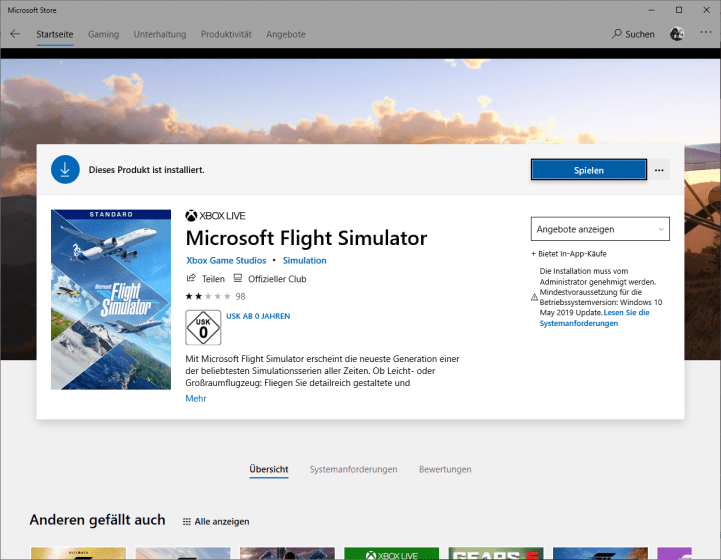
Task: Expand description with the Mehr link
Action: coord(196,399)
